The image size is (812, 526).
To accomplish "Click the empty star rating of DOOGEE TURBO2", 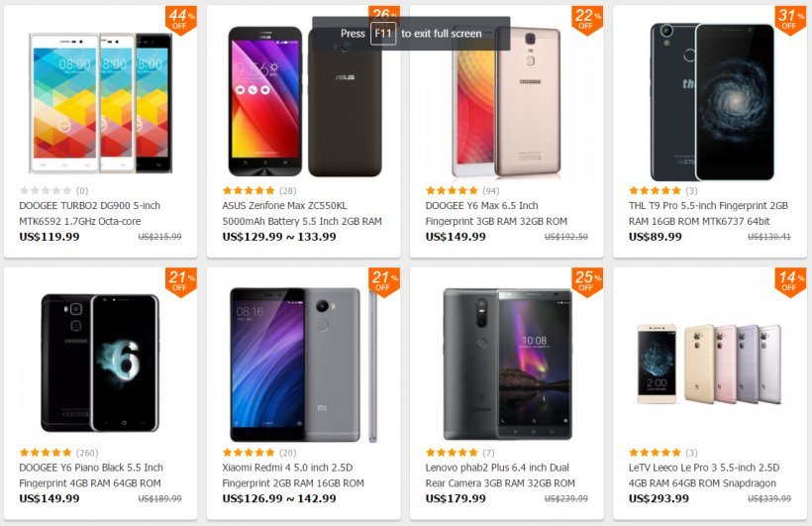I will coord(46,191).
